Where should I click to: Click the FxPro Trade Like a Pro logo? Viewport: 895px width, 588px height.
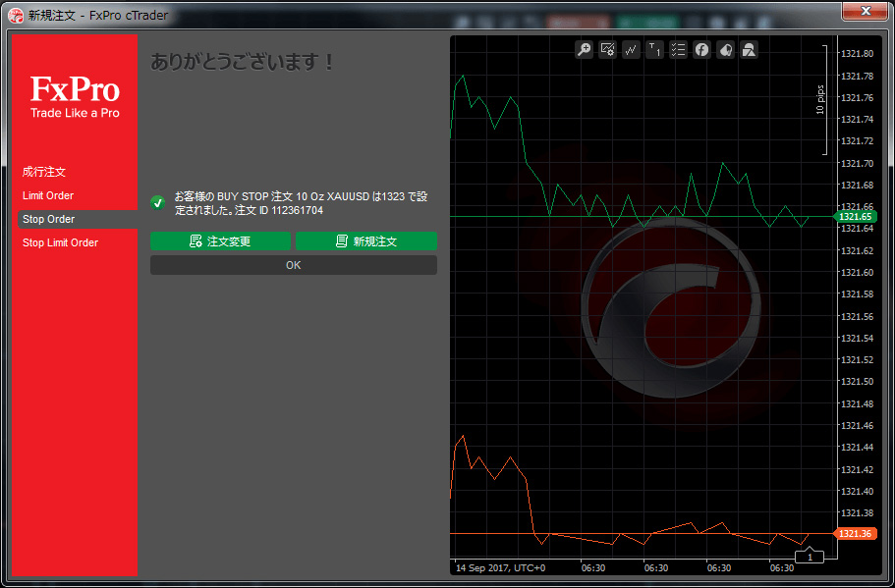tap(75, 97)
